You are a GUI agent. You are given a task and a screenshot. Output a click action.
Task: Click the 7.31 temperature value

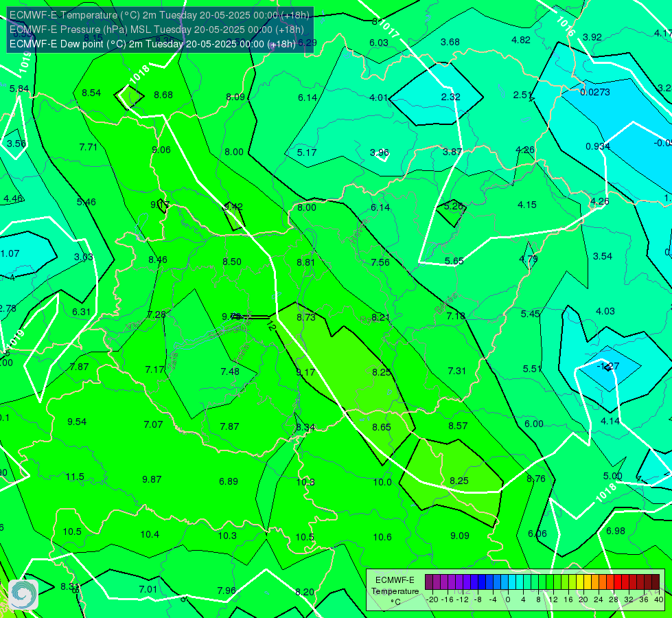pyautogui.click(x=456, y=371)
